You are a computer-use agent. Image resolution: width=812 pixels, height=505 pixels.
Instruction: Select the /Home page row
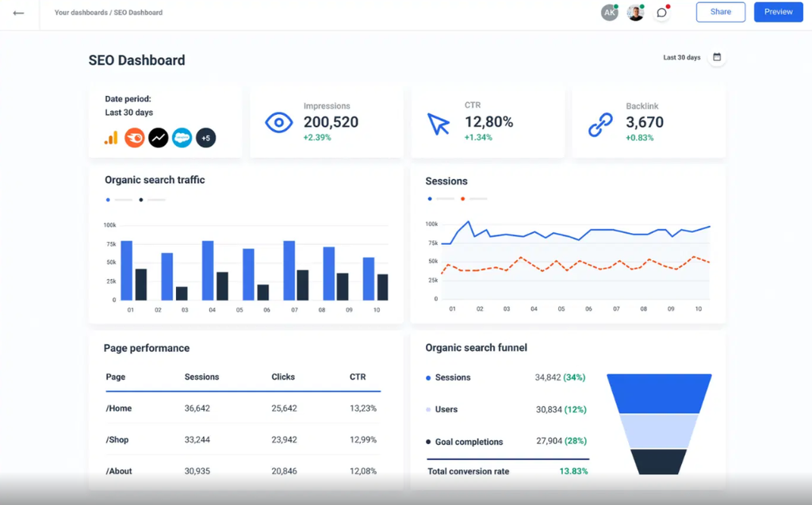tap(243, 408)
